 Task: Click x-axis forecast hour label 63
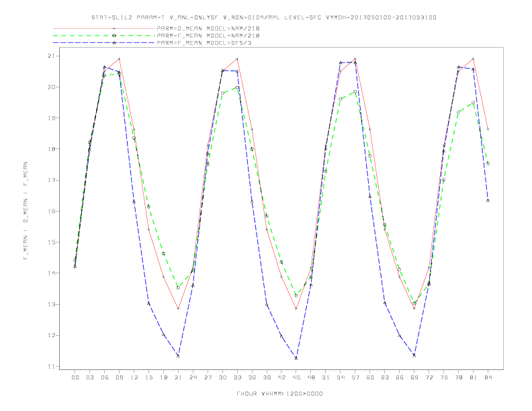pyautogui.click(x=385, y=377)
